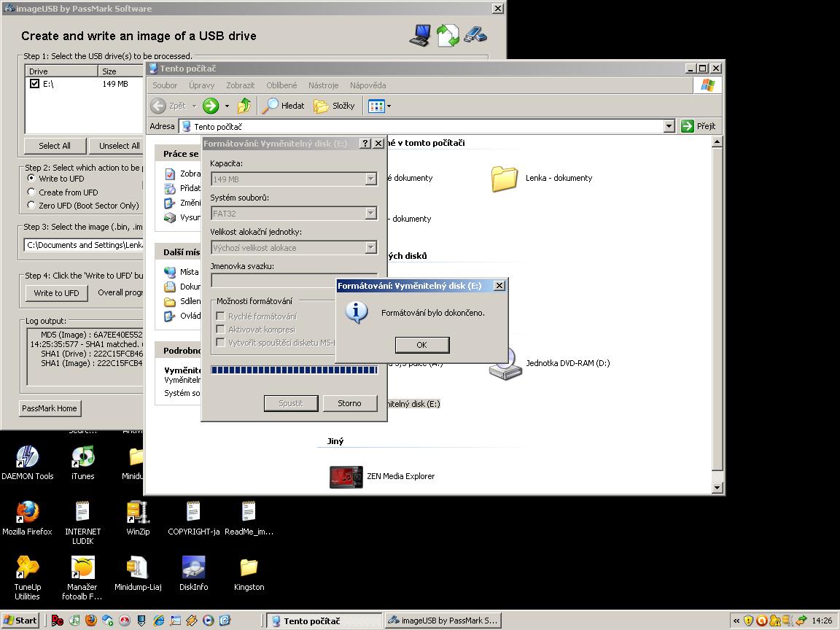Open the DiskInfo desktop icon

[193, 568]
